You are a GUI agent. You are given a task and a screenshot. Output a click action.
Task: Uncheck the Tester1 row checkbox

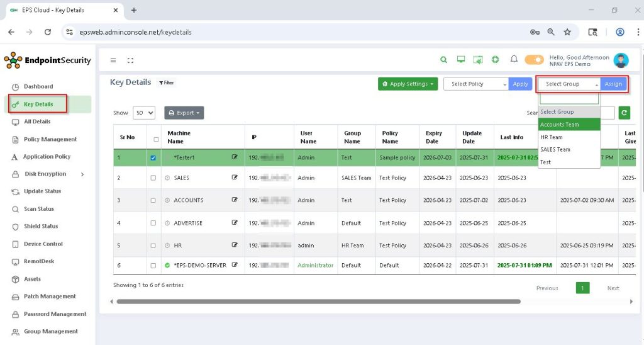point(153,158)
